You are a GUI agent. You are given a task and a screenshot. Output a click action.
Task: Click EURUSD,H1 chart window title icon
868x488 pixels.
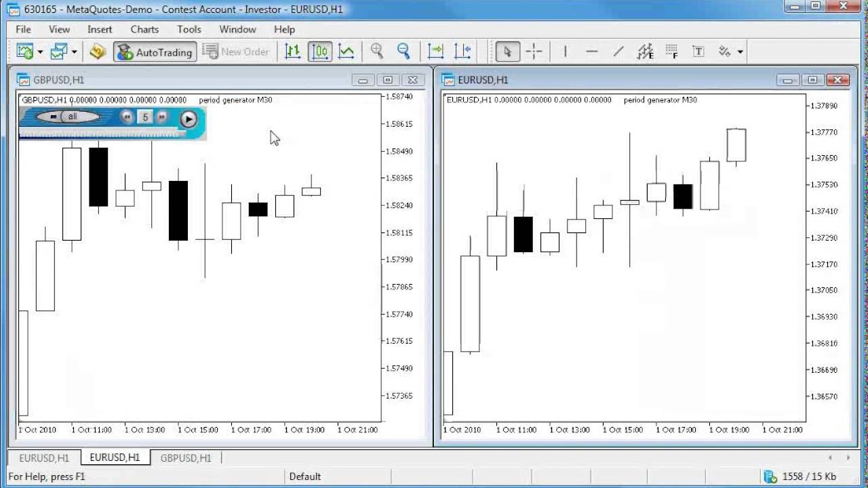(x=448, y=80)
